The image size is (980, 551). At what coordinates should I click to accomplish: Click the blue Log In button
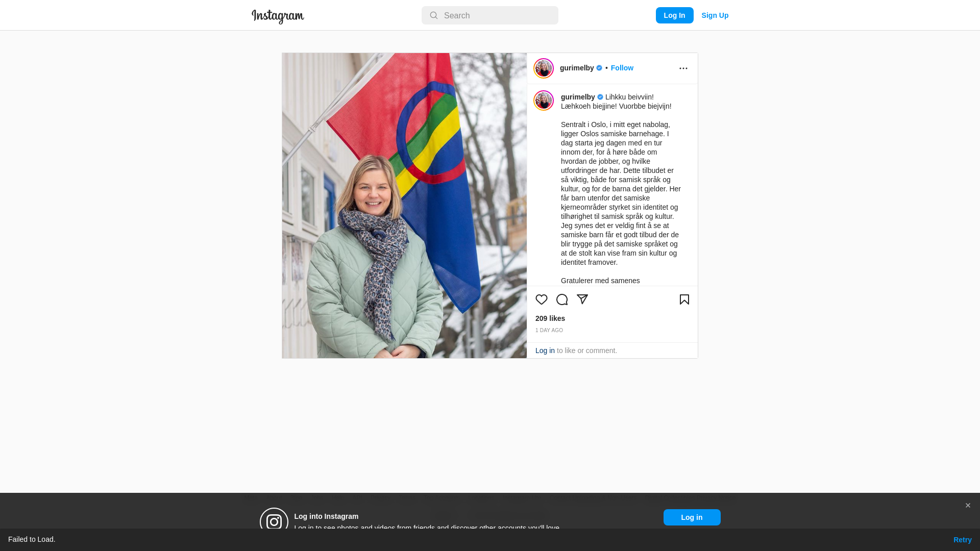[674, 15]
